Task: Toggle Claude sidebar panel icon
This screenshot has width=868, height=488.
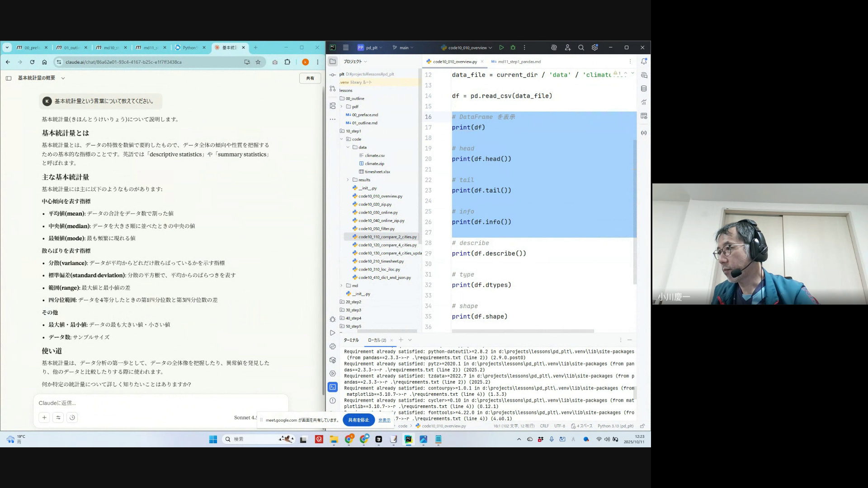Action: (x=9, y=78)
